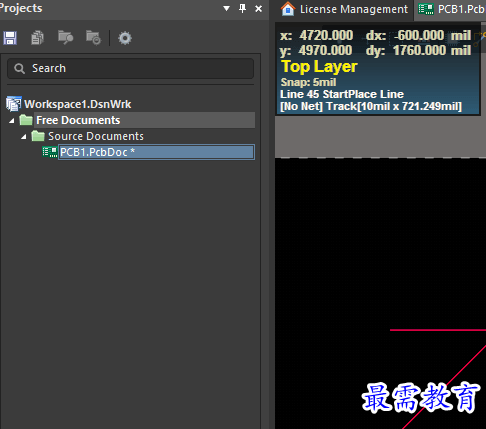This screenshot has width=486, height=429.
Task: Click the Free Documents folder icon
Action: pyautogui.click(x=26, y=120)
